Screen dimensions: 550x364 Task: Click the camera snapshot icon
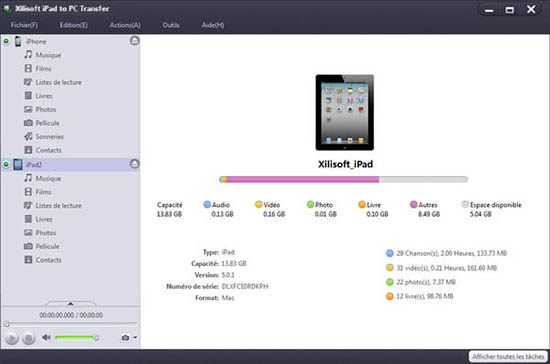(125, 338)
